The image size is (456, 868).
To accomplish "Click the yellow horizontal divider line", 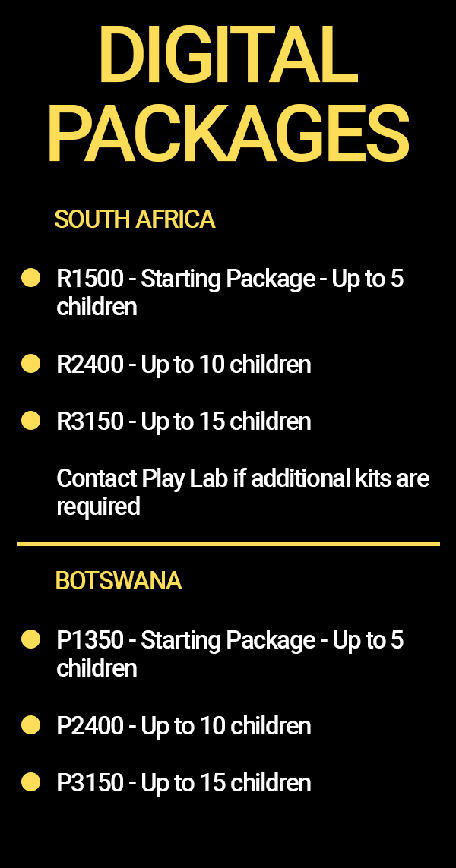I will (x=228, y=544).
